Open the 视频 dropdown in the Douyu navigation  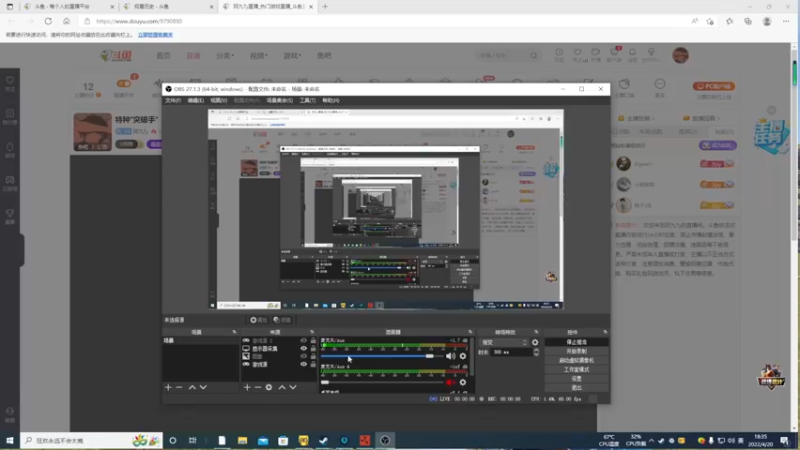258,56
